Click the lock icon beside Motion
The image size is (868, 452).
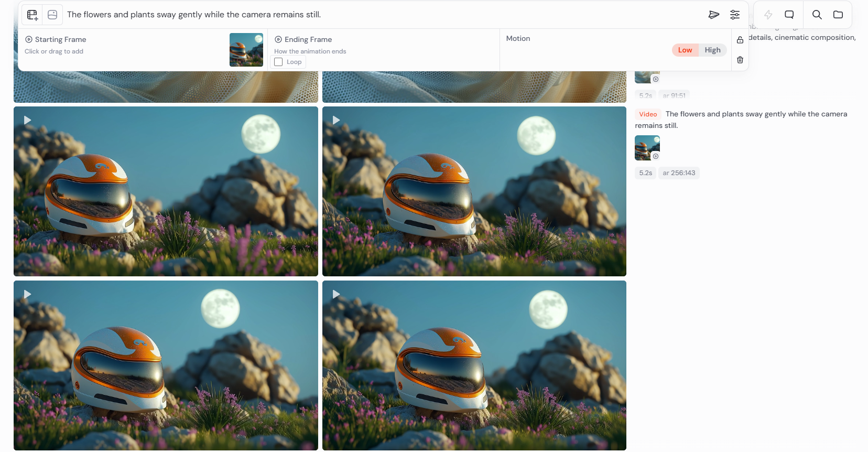(x=740, y=40)
